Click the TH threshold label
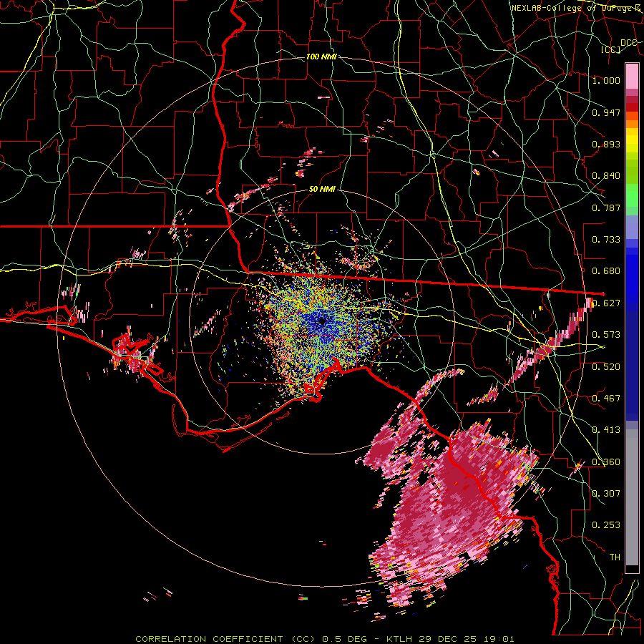The image size is (644, 644). [615, 557]
